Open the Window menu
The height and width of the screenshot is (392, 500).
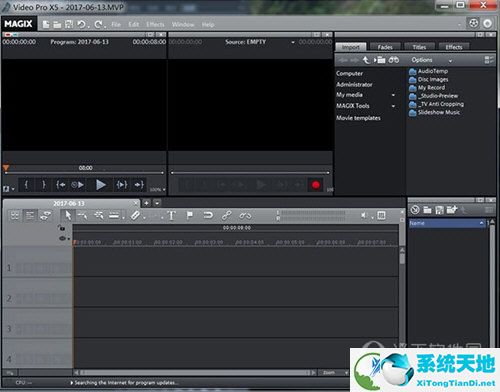[x=183, y=24]
